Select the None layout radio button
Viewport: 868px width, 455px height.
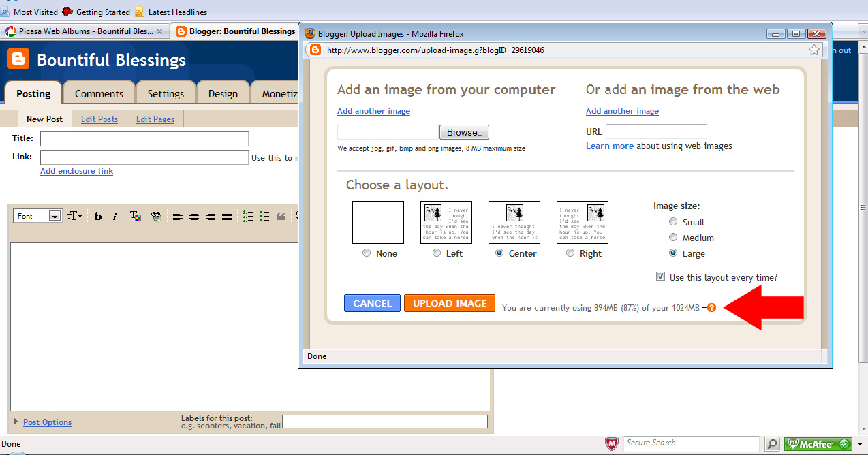click(367, 253)
